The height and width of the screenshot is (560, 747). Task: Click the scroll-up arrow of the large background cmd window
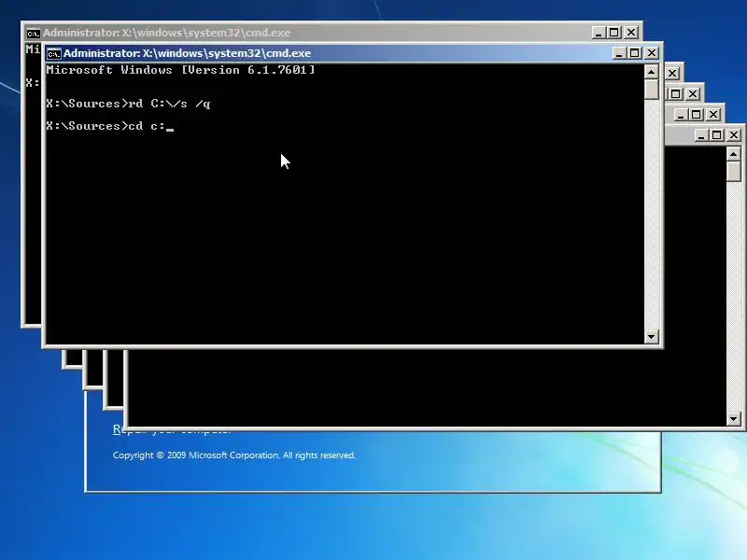pyautogui.click(x=734, y=154)
